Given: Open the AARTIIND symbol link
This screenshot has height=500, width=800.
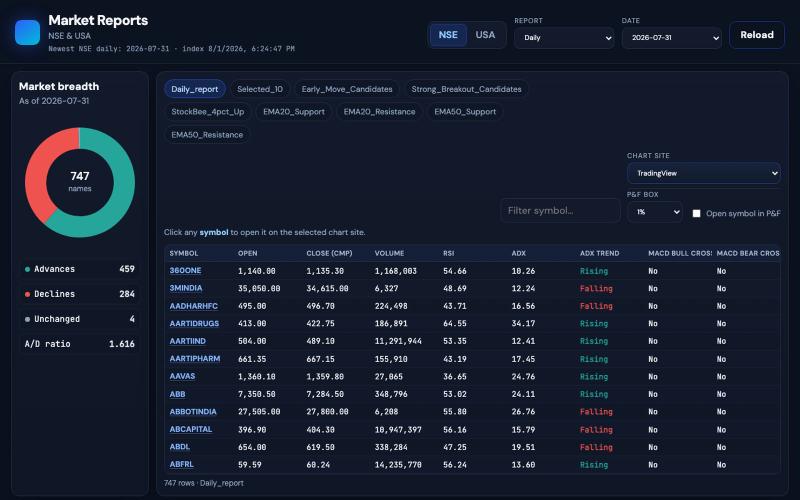Looking at the screenshot, I should pos(188,341).
